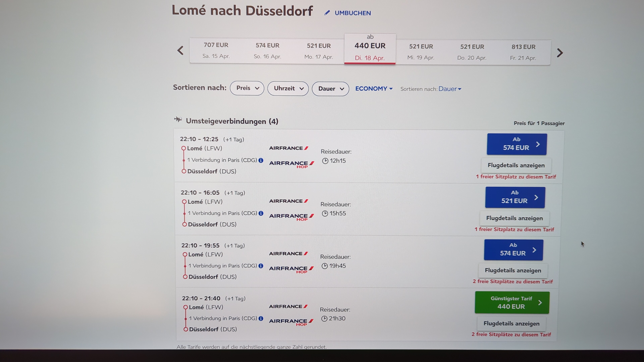Click the next dates right arrow
Image resolution: width=644 pixels, height=362 pixels.
pos(560,53)
